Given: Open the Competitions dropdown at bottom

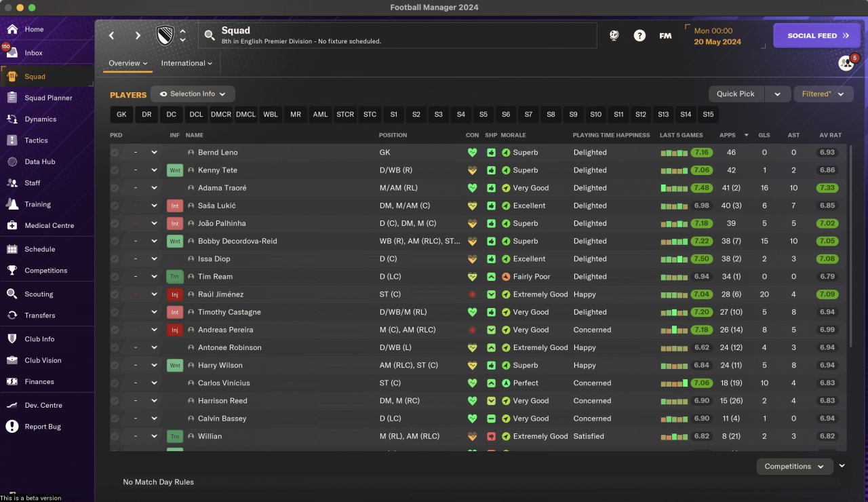Looking at the screenshot, I should point(794,467).
